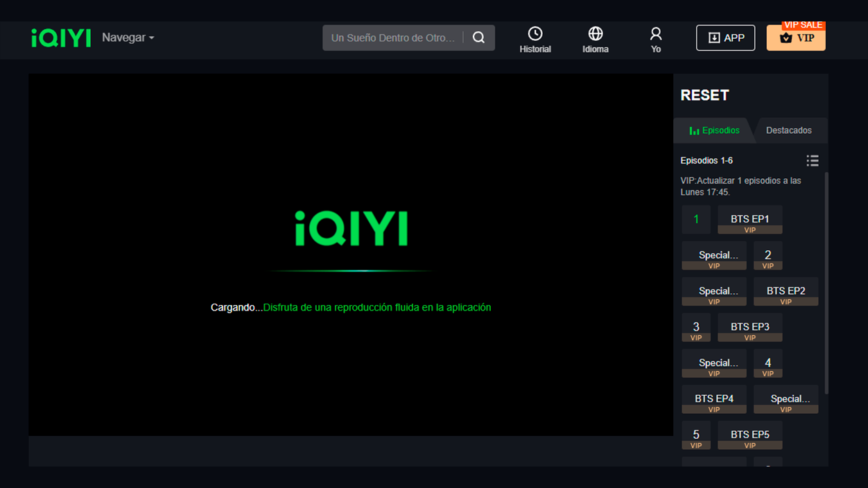Click the RESET show title
Viewport: 868px width, 488px height.
click(705, 96)
